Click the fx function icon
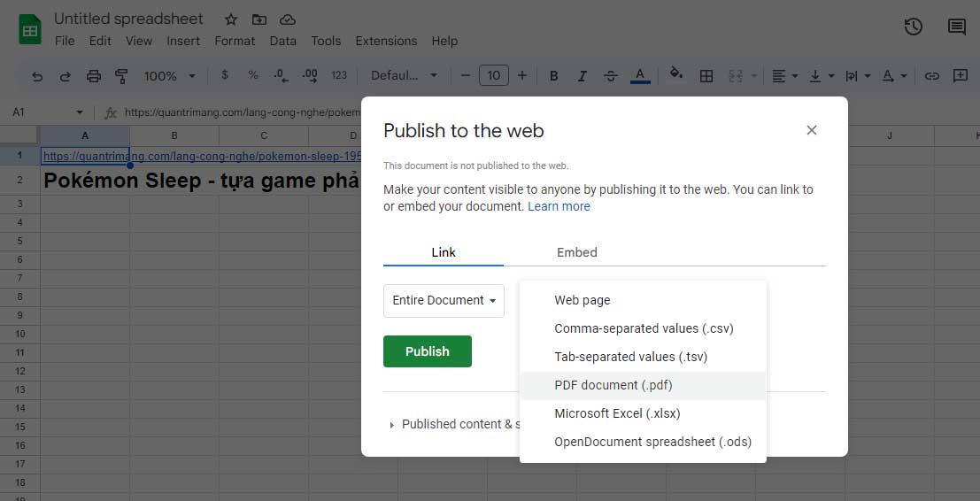 (111, 113)
